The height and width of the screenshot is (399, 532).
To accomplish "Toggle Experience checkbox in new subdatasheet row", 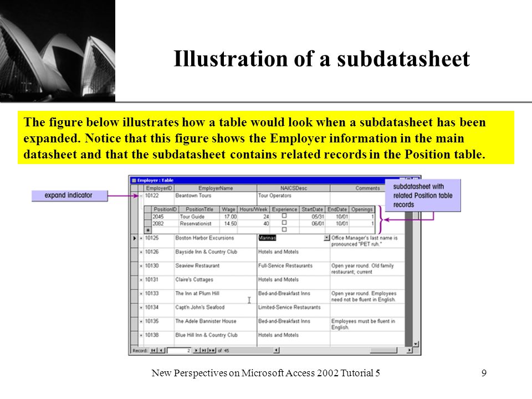I will (x=284, y=229).
